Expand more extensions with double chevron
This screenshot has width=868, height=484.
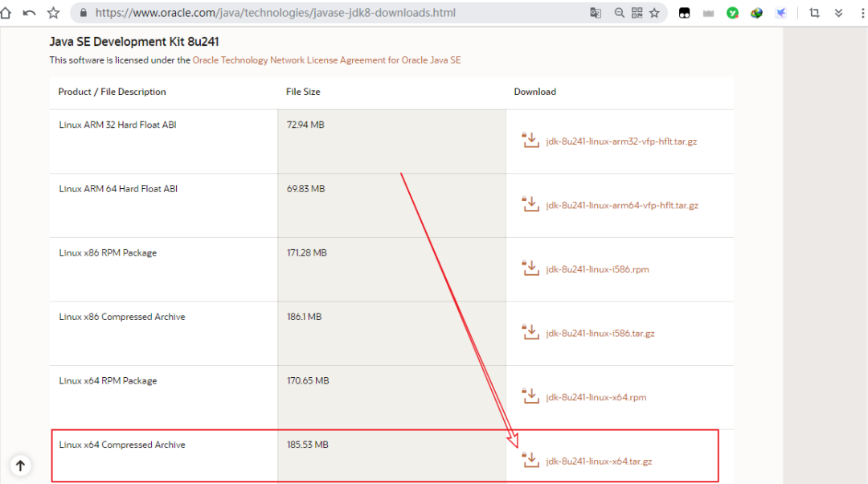click(x=838, y=14)
